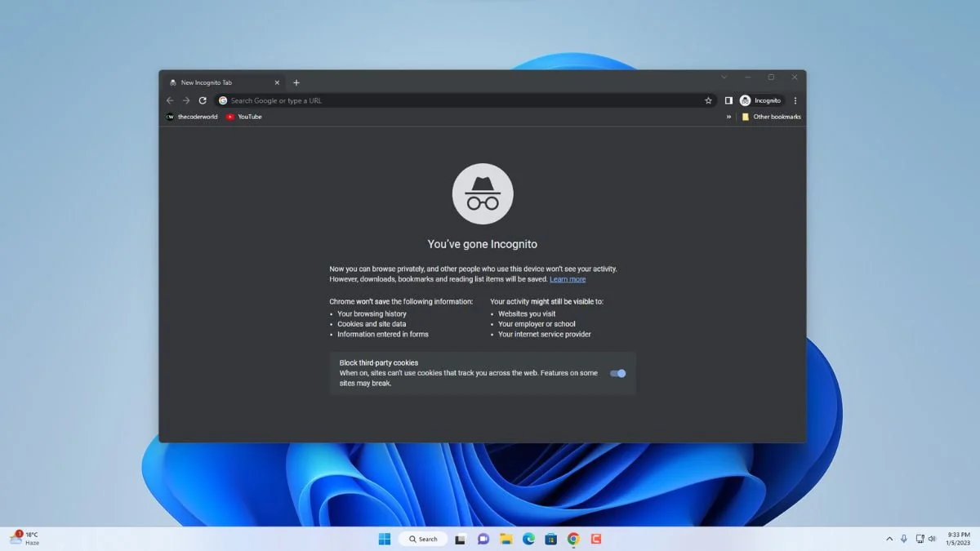Toggle Block third-party cookies switch
This screenshot has width=980, height=551.
[x=618, y=373]
